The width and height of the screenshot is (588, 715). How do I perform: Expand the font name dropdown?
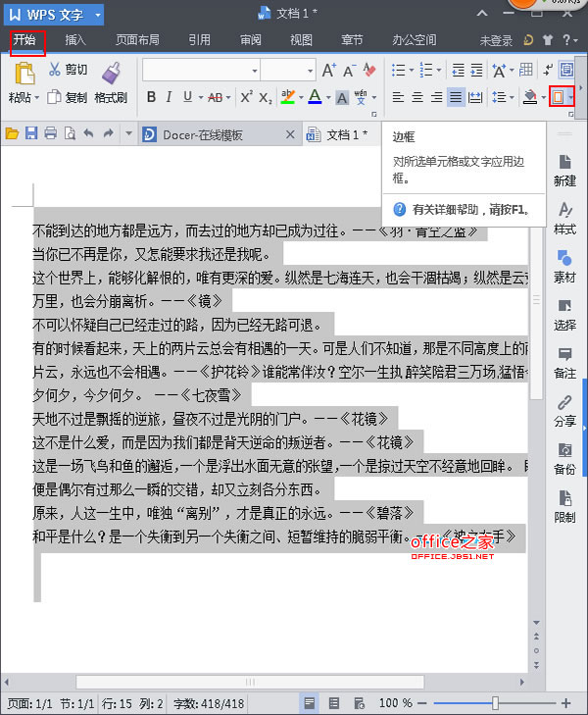click(252, 70)
